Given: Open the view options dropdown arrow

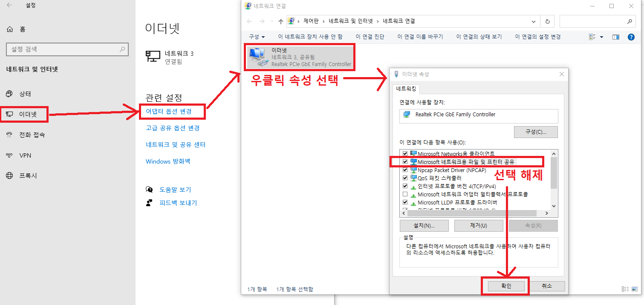Looking at the screenshot, I should [x=601, y=37].
